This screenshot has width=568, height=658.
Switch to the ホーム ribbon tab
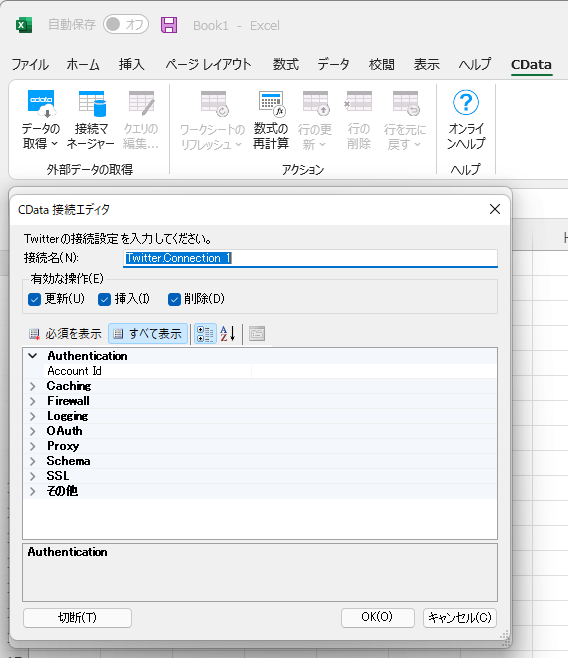tap(83, 65)
